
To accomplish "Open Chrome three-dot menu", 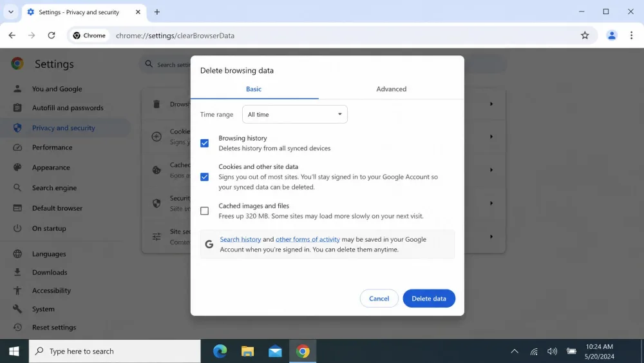I will tap(631, 35).
